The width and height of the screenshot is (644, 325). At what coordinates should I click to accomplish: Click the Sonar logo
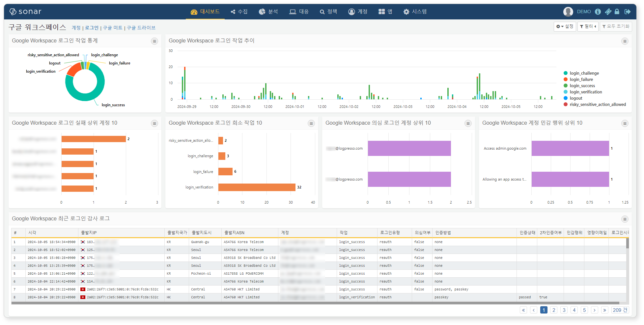coord(25,12)
